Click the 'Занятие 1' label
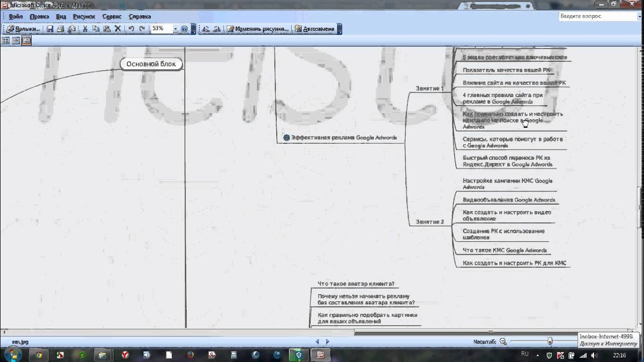Screen dimensions: 644x362 coord(430,88)
